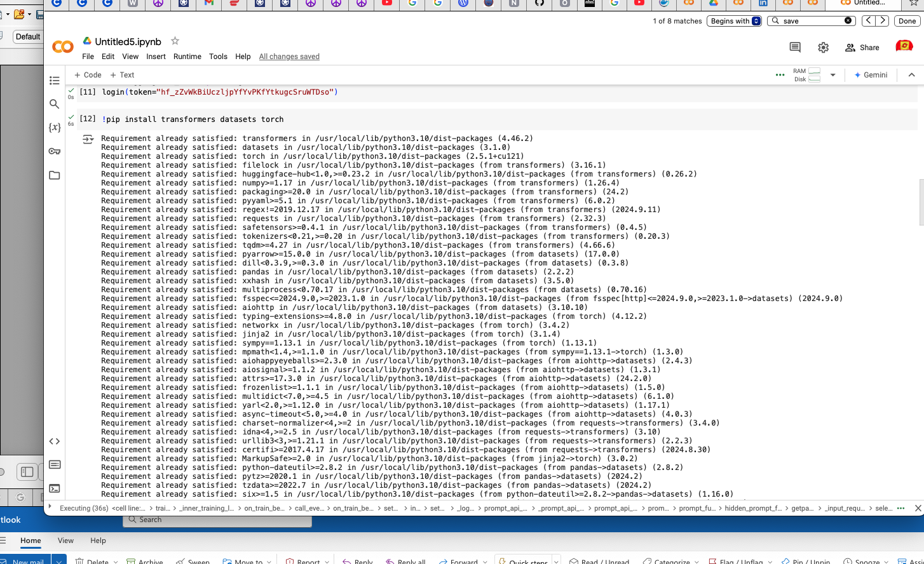Open the runtime resources dropdown
The width and height of the screenshot is (924, 564).
click(833, 75)
